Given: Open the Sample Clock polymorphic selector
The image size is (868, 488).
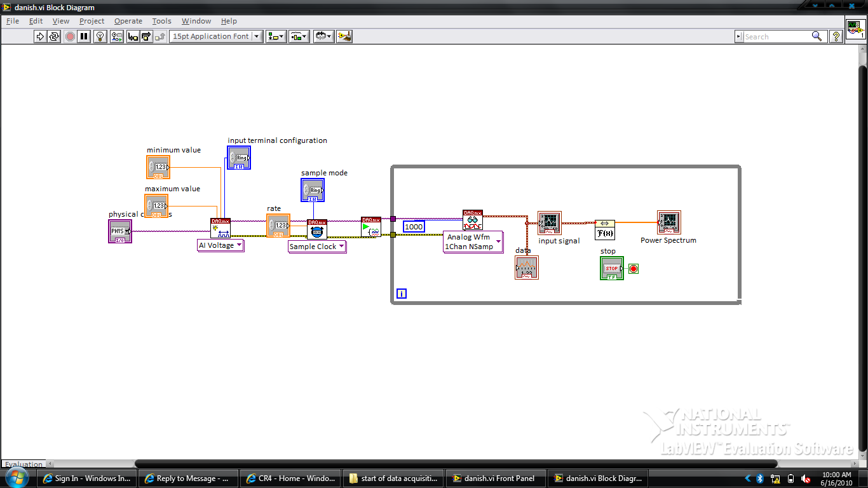Looking at the screenshot, I should tap(317, 247).
